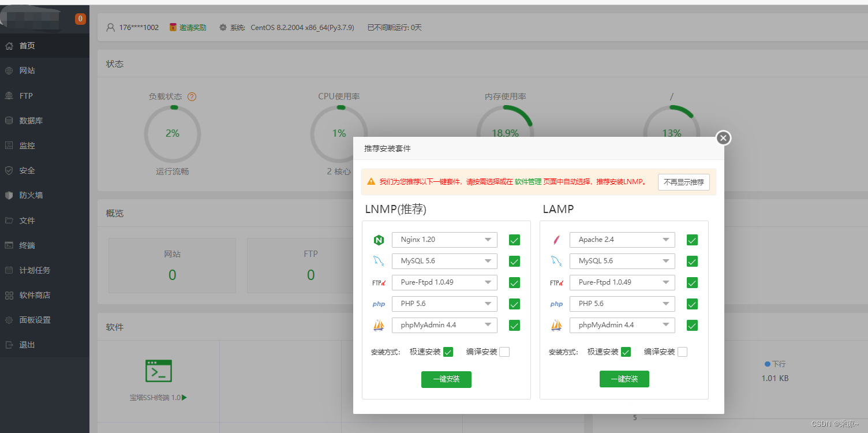Click the phpMyAdmin sailboat icon in LNMP list
868x433 pixels.
tap(379, 326)
